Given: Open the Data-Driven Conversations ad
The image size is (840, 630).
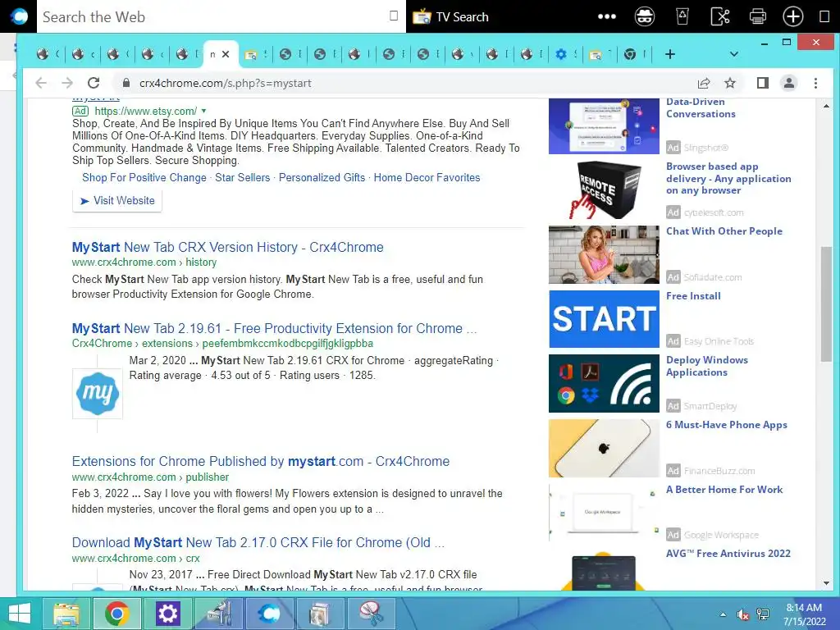Looking at the screenshot, I should click(x=701, y=107).
